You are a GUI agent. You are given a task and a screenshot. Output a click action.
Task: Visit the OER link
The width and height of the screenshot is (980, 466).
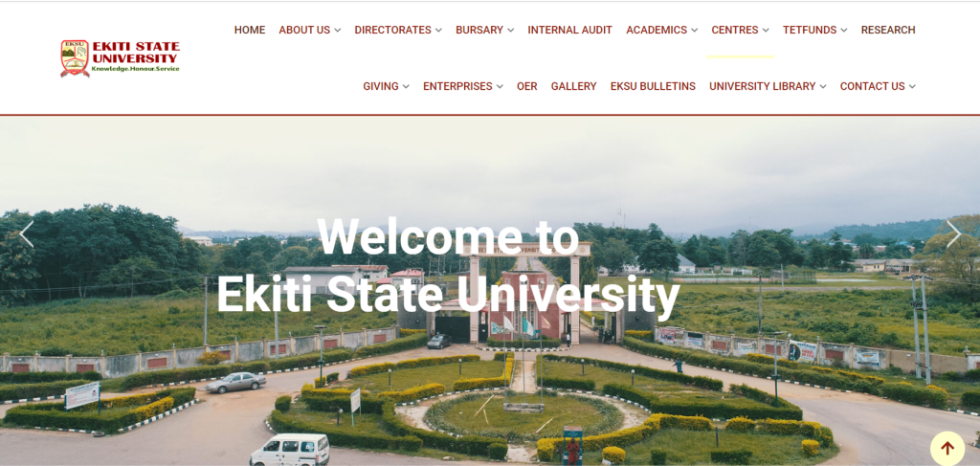point(527,86)
